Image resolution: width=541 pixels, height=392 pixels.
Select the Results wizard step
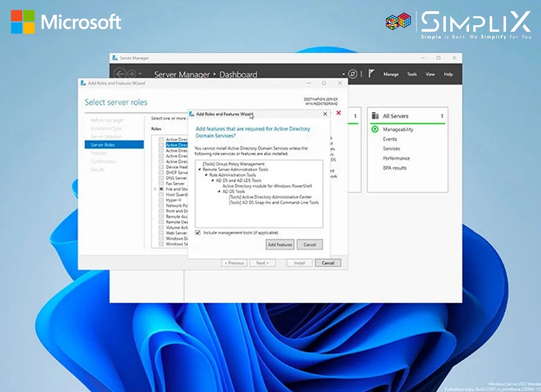tap(97, 170)
